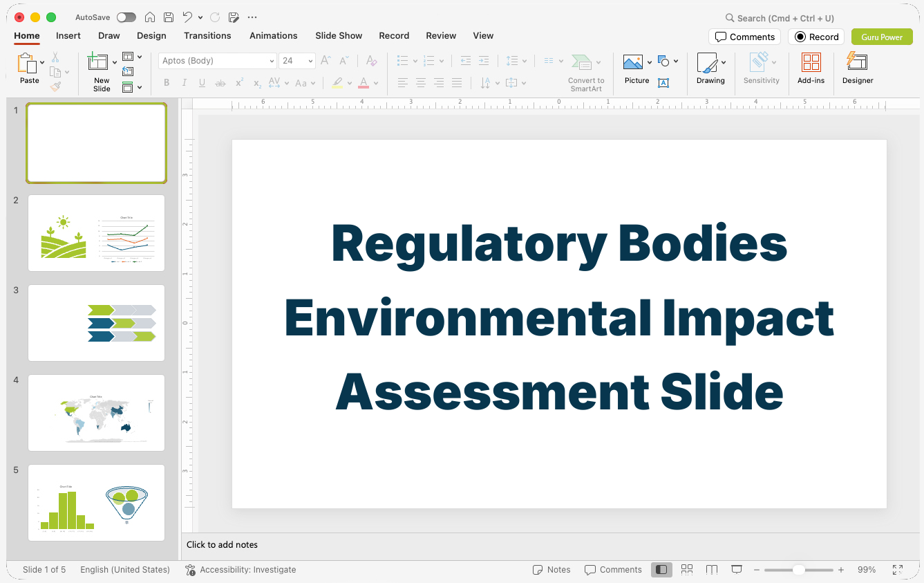Click Notes in the status bar
Screen dimensions: 924x583
551,569
